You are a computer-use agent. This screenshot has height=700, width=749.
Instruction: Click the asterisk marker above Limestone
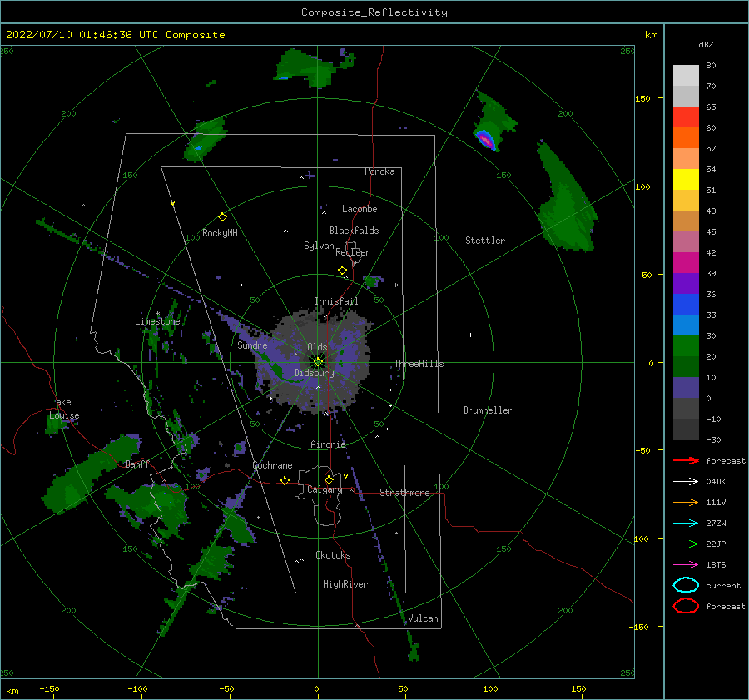click(x=157, y=314)
